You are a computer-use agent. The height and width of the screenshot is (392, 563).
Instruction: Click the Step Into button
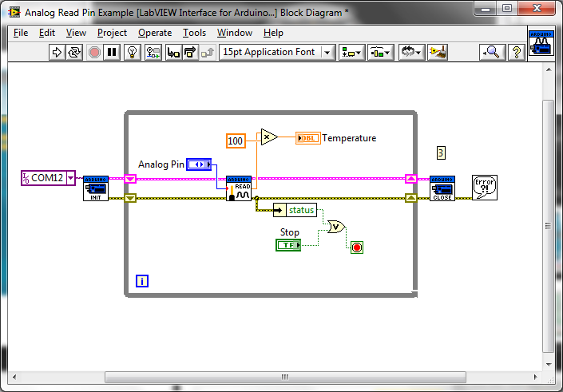click(173, 53)
